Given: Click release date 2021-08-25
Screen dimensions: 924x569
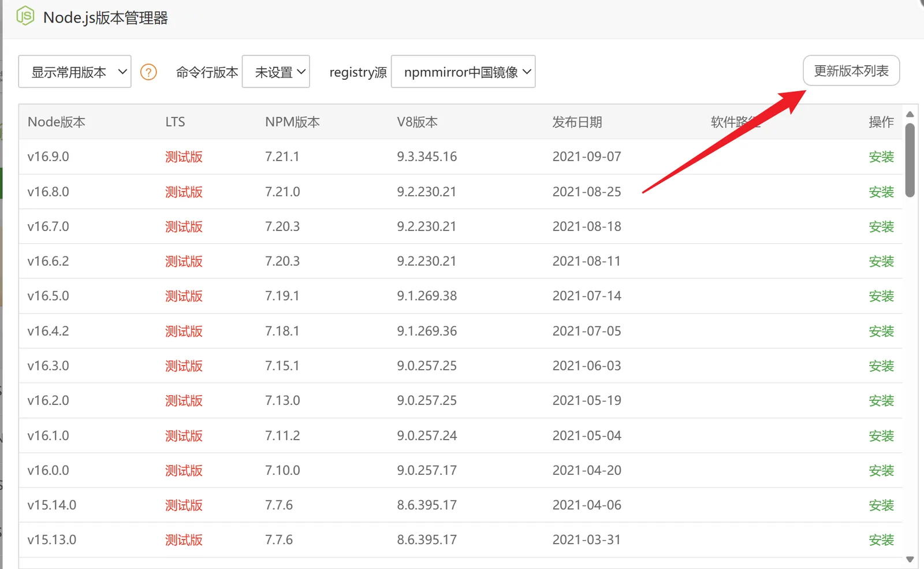Looking at the screenshot, I should pyautogui.click(x=587, y=192).
